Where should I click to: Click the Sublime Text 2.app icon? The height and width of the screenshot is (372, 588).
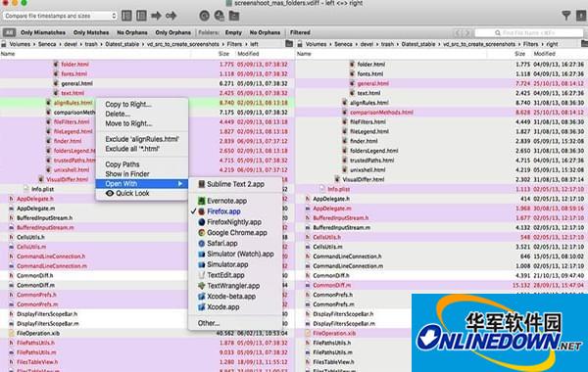[x=201, y=184]
